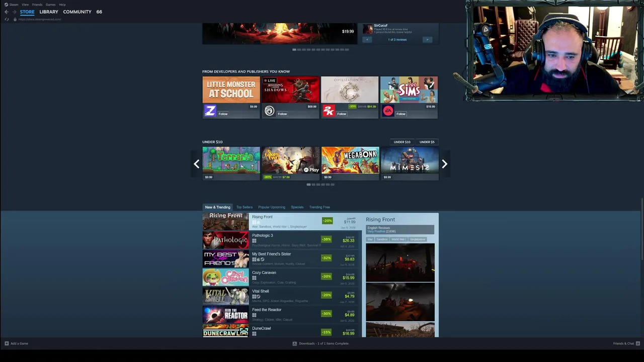
Task: Click the Downloads status icon
Action: 295,343
